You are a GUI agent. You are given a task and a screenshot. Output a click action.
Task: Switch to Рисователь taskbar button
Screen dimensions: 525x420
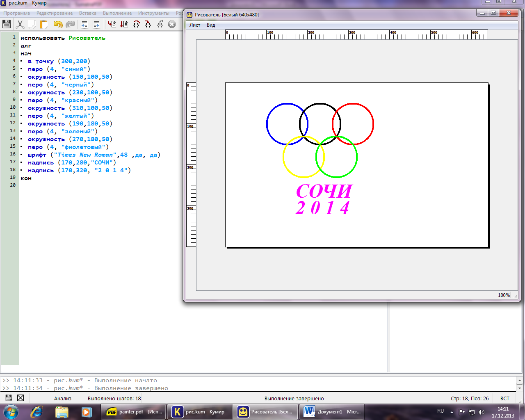click(266, 412)
